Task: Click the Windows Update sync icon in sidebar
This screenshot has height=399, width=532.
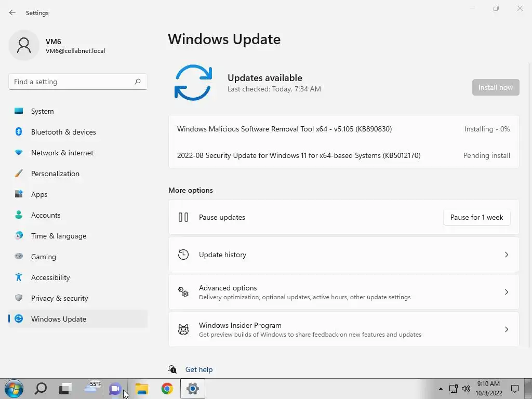Action: (x=19, y=318)
